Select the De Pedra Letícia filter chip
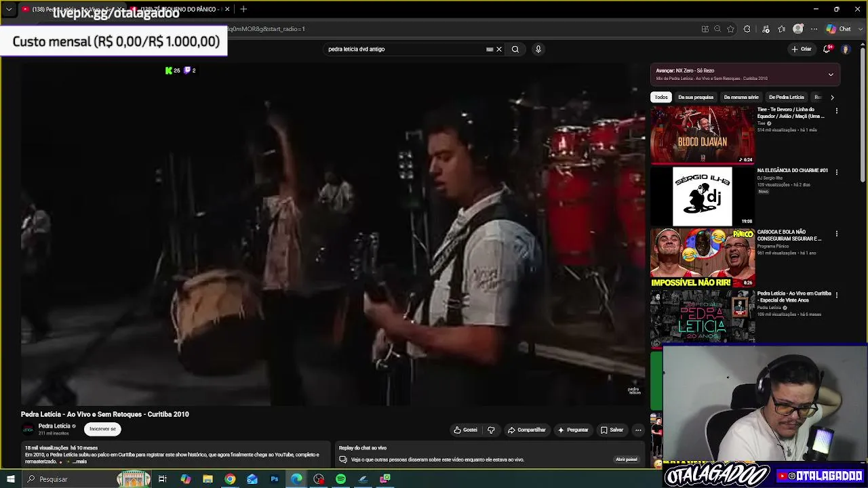Screen dimensions: 868x488 tap(786, 97)
